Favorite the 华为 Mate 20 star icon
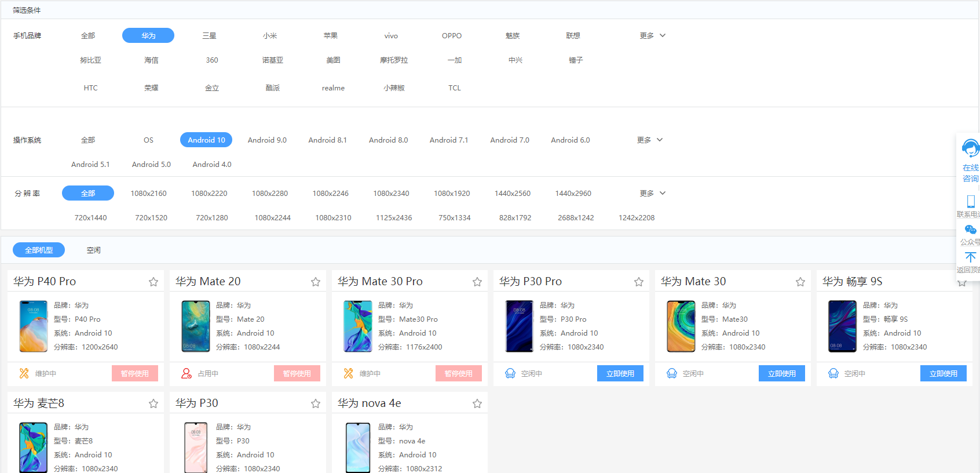Image resolution: width=980 pixels, height=473 pixels. [316, 282]
